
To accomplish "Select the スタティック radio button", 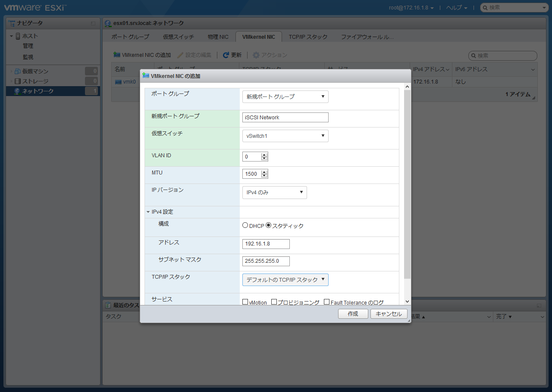I will pyautogui.click(x=268, y=225).
